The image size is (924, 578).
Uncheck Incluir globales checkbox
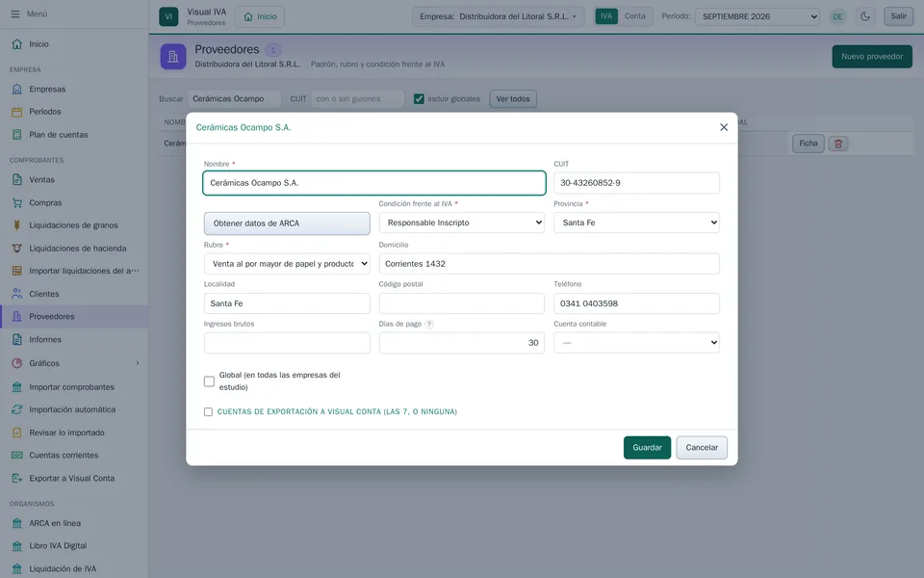419,99
